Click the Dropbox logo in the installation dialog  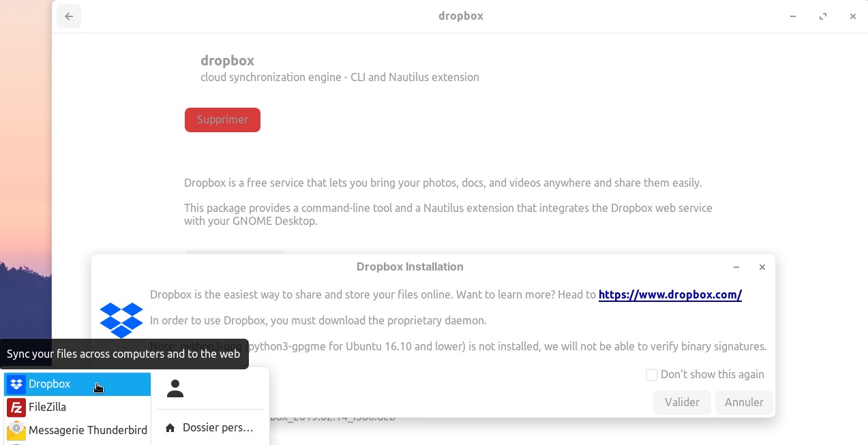pos(121,320)
